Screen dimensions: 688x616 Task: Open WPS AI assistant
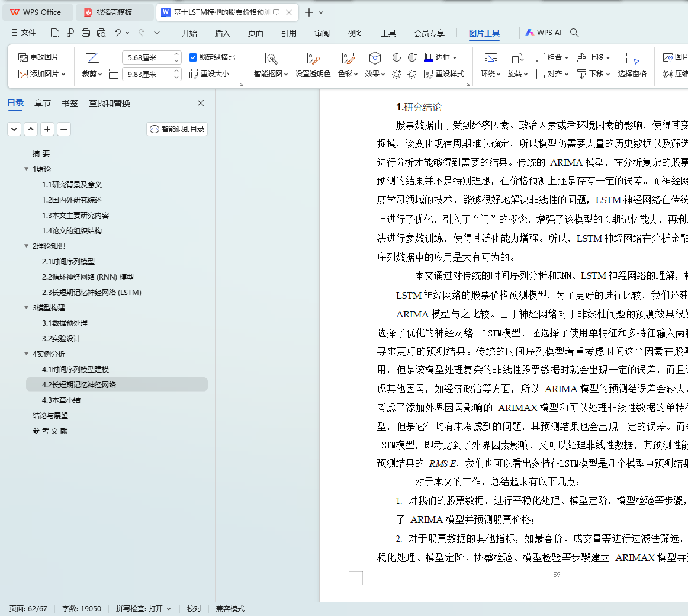pyautogui.click(x=543, y=33)
